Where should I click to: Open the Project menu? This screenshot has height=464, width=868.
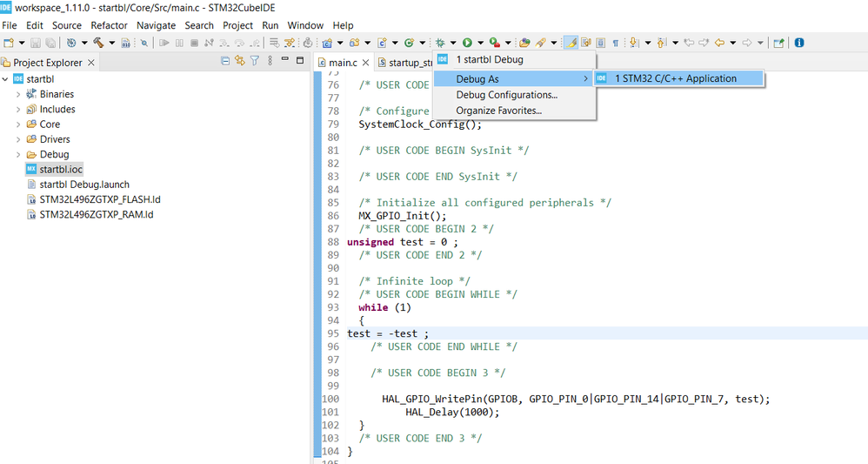(x=238, y=25)
